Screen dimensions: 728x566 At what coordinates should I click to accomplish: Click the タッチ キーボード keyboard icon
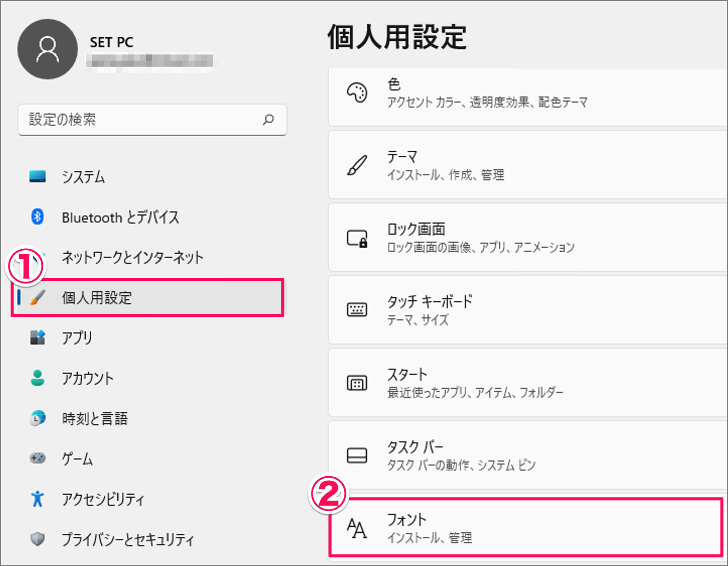pos(357,310)
